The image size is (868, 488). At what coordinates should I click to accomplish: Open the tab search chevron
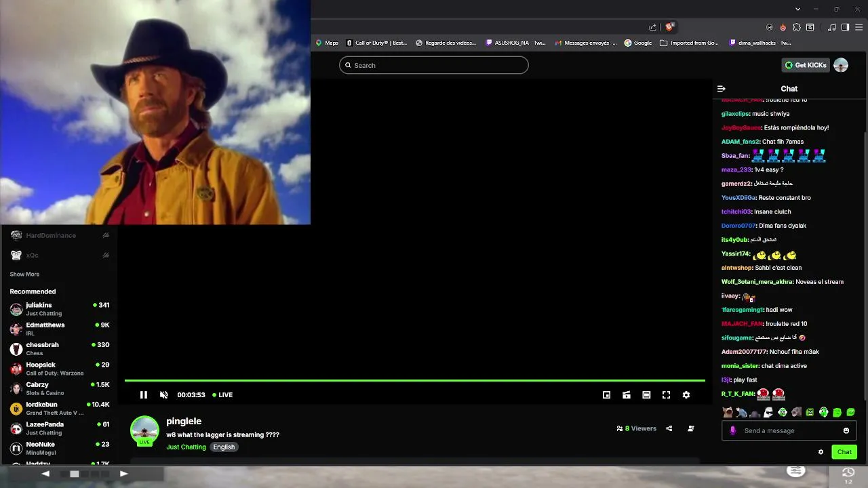(797, 9)
